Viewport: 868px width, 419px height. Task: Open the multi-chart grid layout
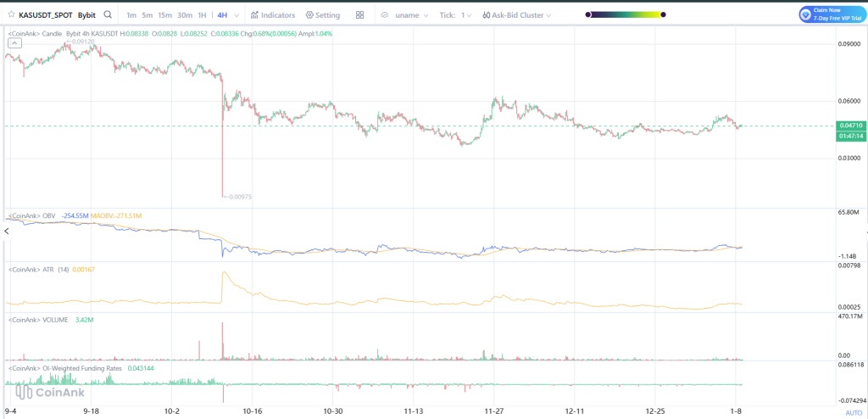360,15
